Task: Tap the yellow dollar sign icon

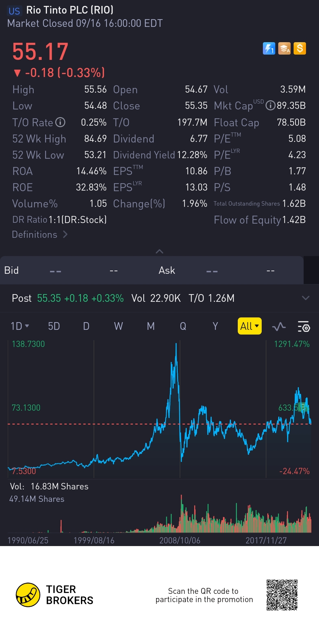Action: (x=300, y=48)
